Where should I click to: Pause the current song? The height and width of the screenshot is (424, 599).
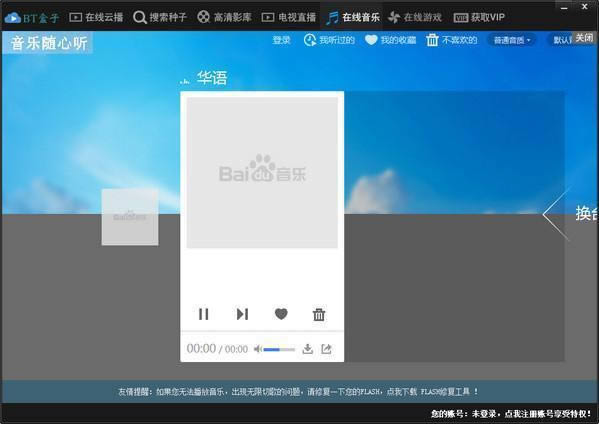click(x=204, y=314)
